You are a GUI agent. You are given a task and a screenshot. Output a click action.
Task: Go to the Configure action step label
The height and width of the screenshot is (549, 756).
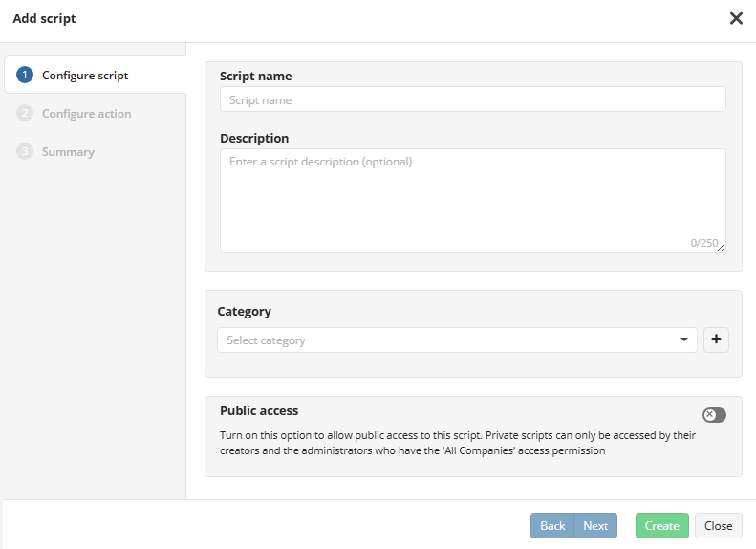point(86,114)
